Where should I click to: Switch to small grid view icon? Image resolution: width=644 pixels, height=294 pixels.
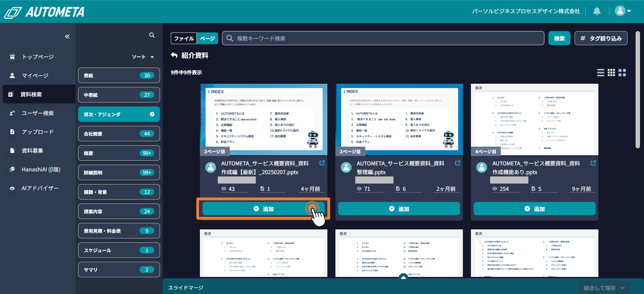pyautogui.click(x=611, y=73)
